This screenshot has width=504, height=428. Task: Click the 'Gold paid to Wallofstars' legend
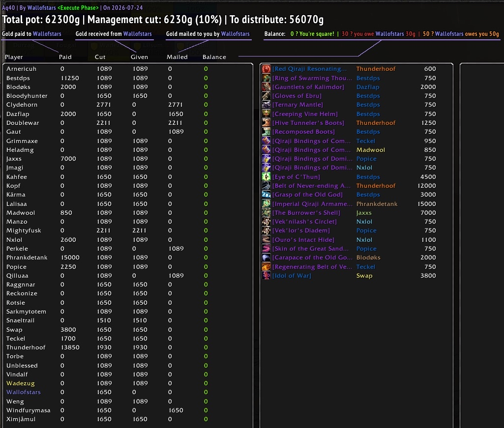click(31, 34)
